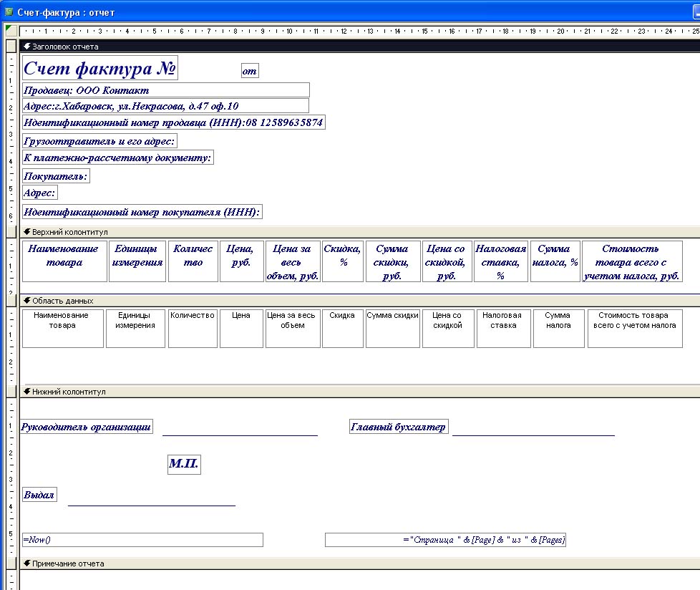
Task: Click the section selector beside 'Нижний колонтитул'
Action: pos(11,392)
